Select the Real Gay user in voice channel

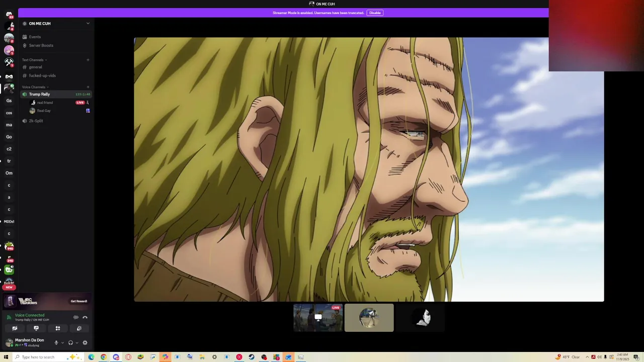(x=44, y=111)
